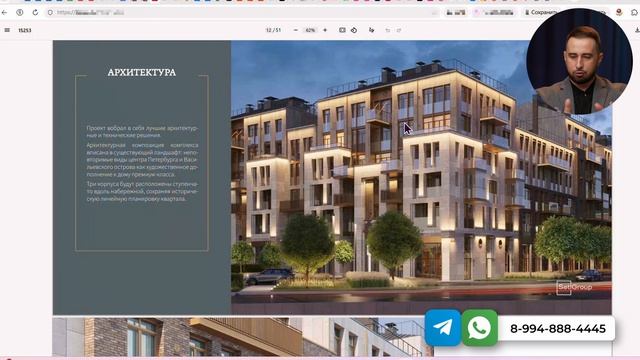Open the WhatsApp contact icon

[480, 328]
